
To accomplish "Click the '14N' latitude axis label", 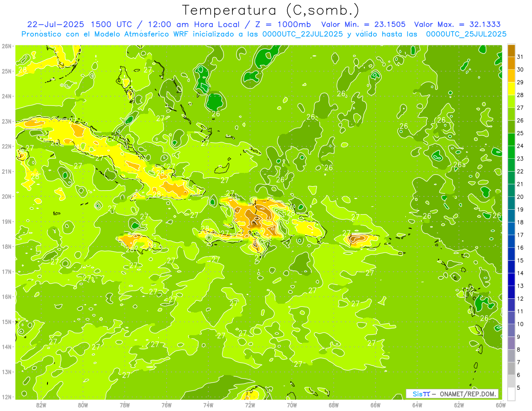I will pos(7,346).
